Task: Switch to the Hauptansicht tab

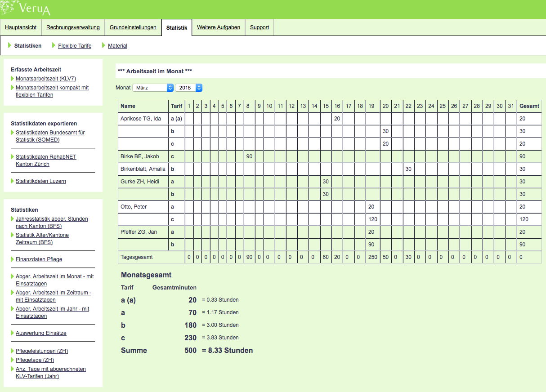Action: click(21, 27)
